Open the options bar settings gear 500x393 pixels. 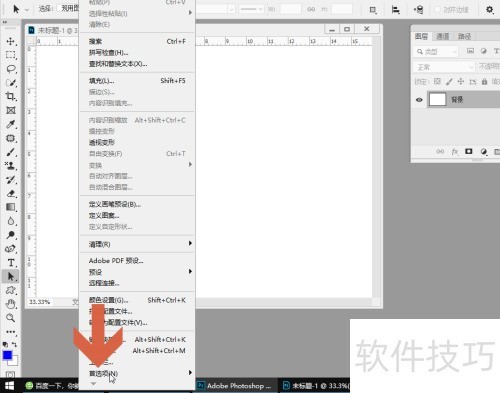pyautogui.click(x=489, y=10)
